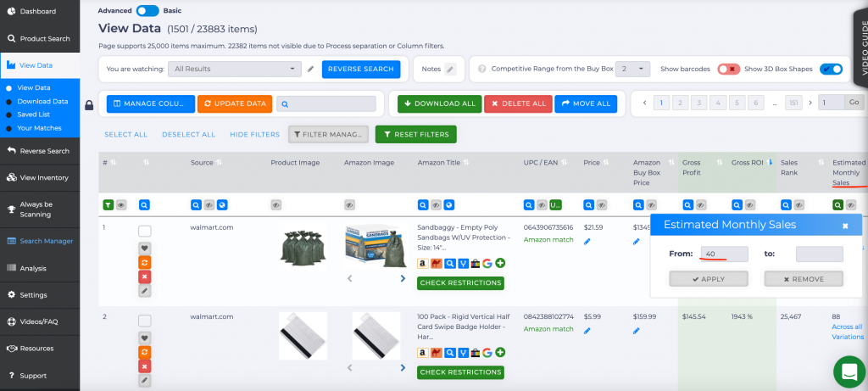868x391 pixels.
Task: Enable the Show barcodes toggle
Action: pos(728,69)
